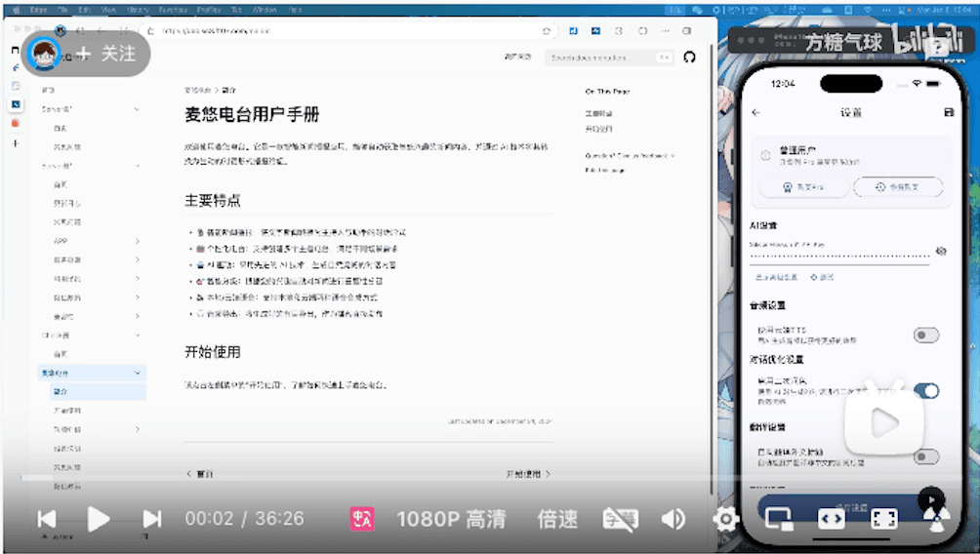Toggle the subtitle (字幕) icon

tap(620, 519)
